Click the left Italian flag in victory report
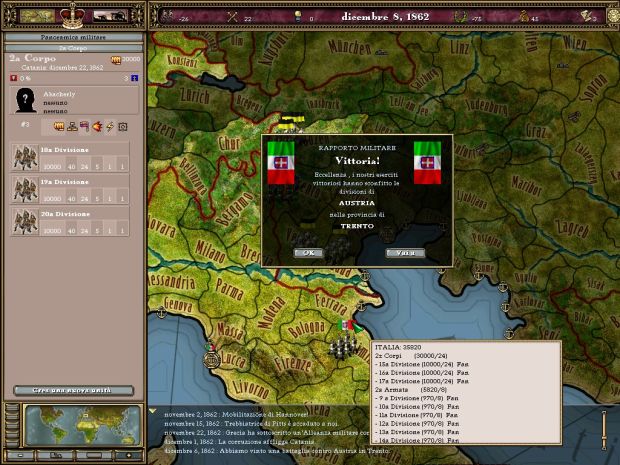 [281, 163]
